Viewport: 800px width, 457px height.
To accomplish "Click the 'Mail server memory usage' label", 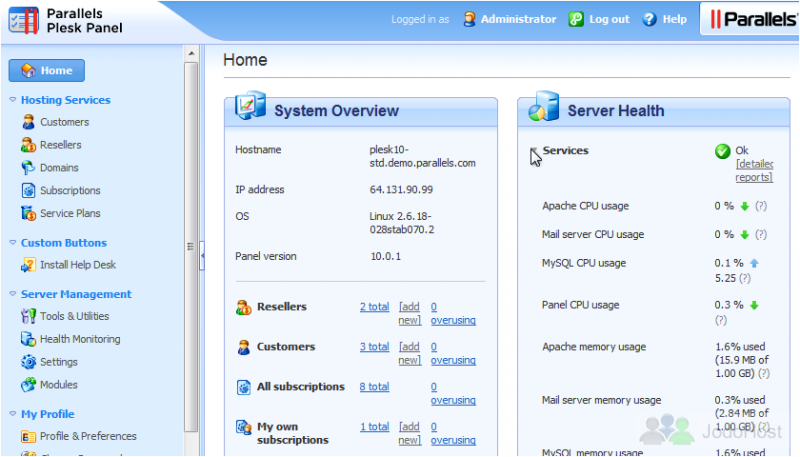I will [x=602, y=400].
